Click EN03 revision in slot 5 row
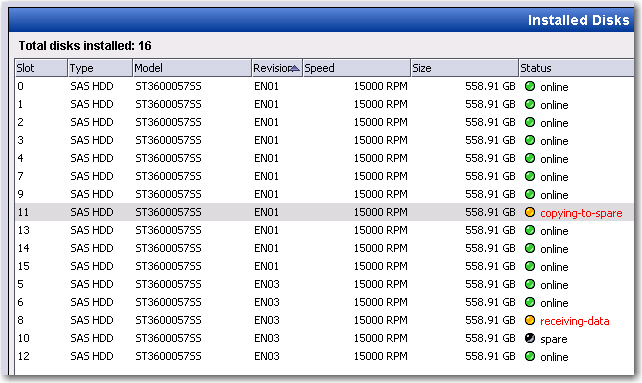This screenshot has height=383, width=642. [267, 284]
